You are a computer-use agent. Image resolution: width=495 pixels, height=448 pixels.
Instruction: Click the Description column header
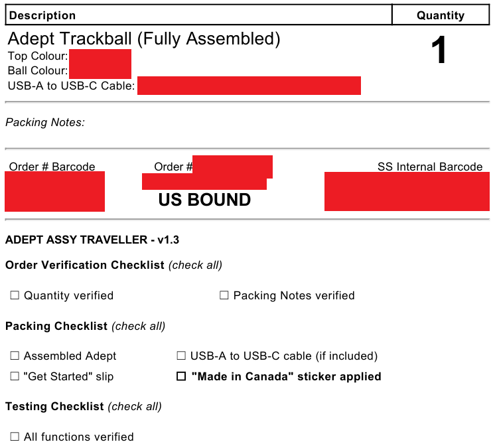click(42, 15)
